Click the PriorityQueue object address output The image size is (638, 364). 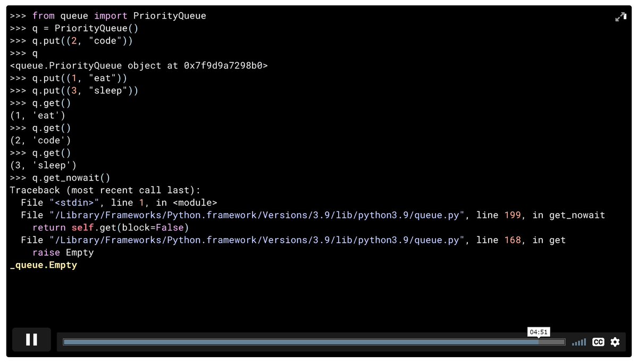coord(139,66)
